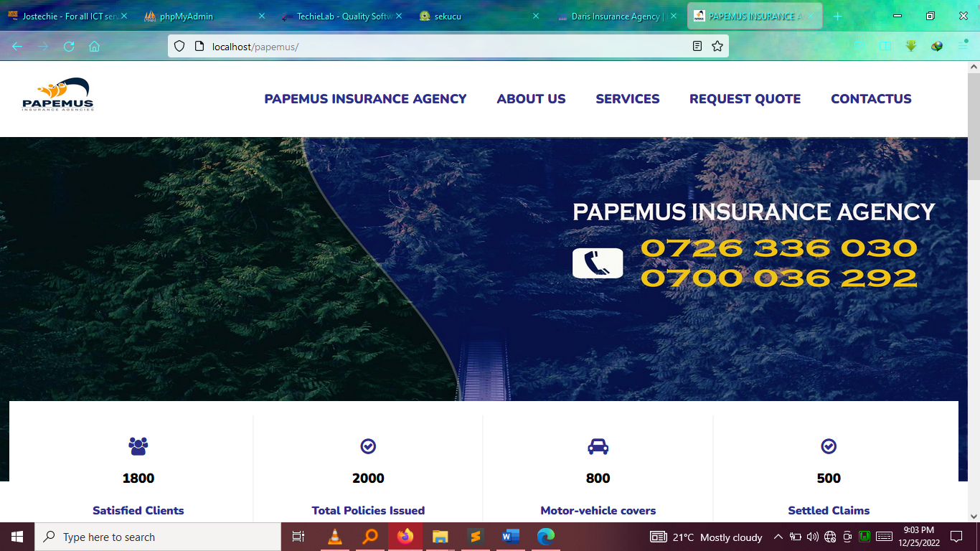The height and width of the screenshot is (551, 980).
Task: Open the ABOUT US menu item
Action: click(x=531, y=99)
